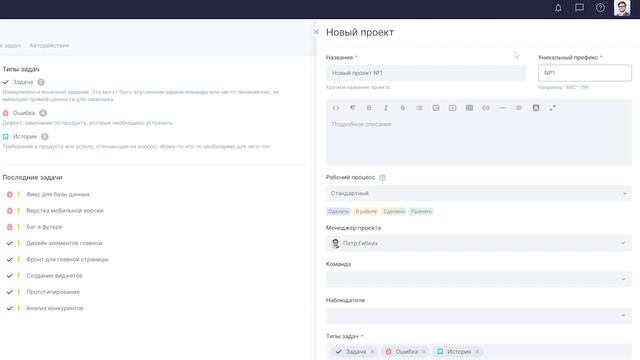The image size is (640, 360).
Task: Open the Рабочий процесс help icon
Action: 382,178
